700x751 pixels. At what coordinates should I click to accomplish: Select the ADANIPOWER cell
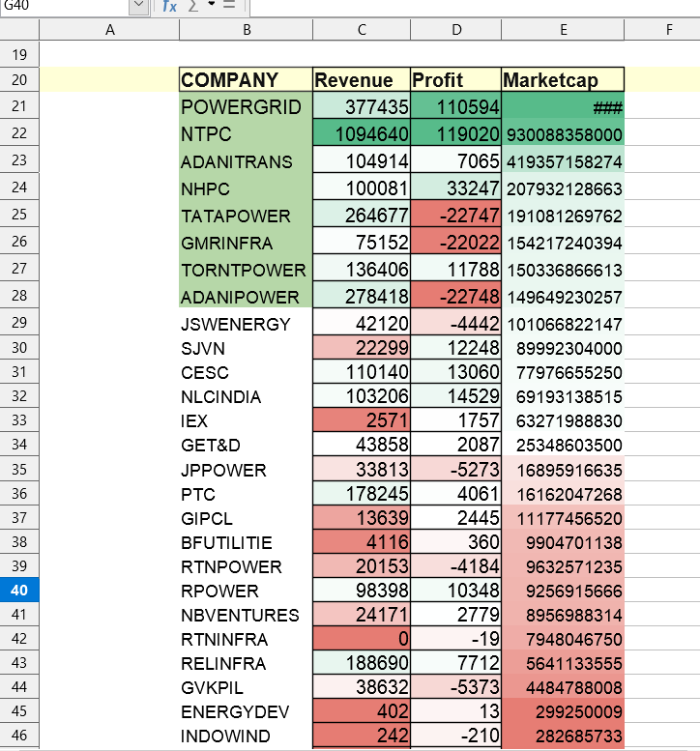[x=246, y=295]
